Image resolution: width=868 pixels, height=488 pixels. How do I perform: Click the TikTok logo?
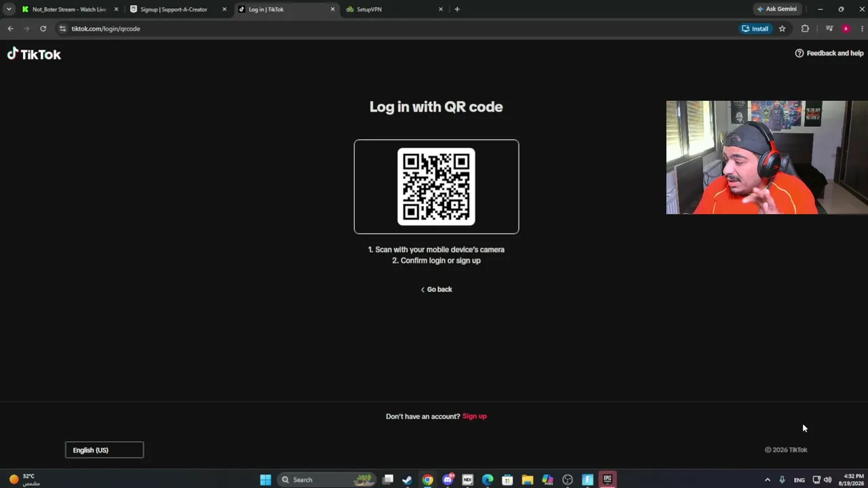34,54
